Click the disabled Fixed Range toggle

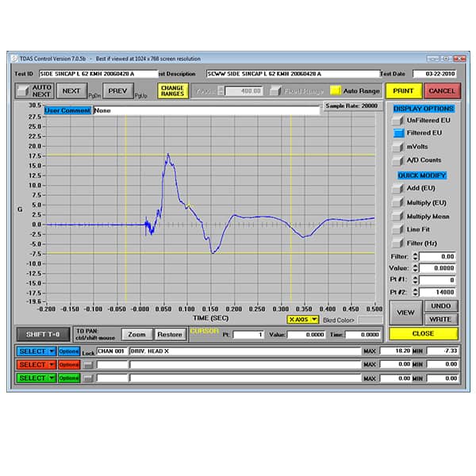[x=275, y=90]
